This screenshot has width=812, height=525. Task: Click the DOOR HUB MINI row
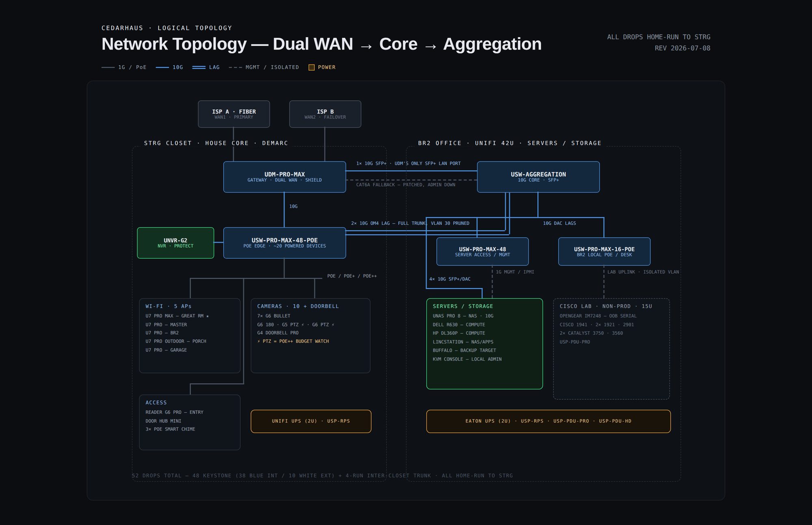(163, 421)
